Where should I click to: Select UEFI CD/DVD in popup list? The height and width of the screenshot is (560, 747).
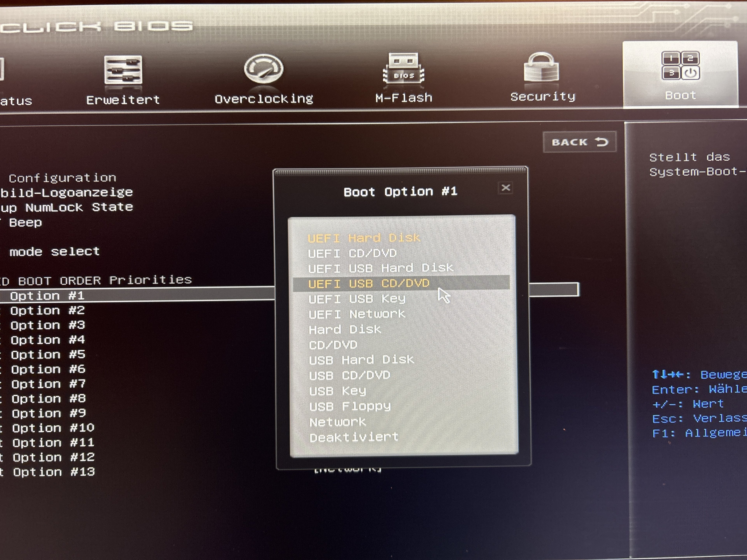point(352,253)
